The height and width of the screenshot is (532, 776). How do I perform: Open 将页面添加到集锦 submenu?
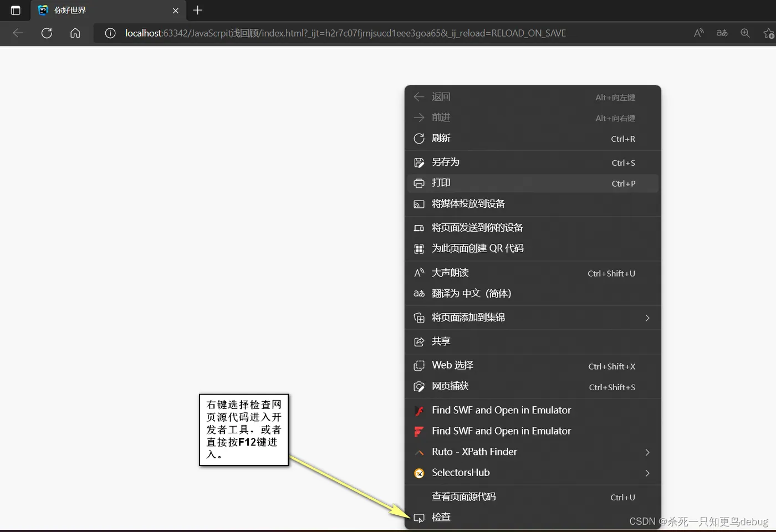[x=533, y=318]
